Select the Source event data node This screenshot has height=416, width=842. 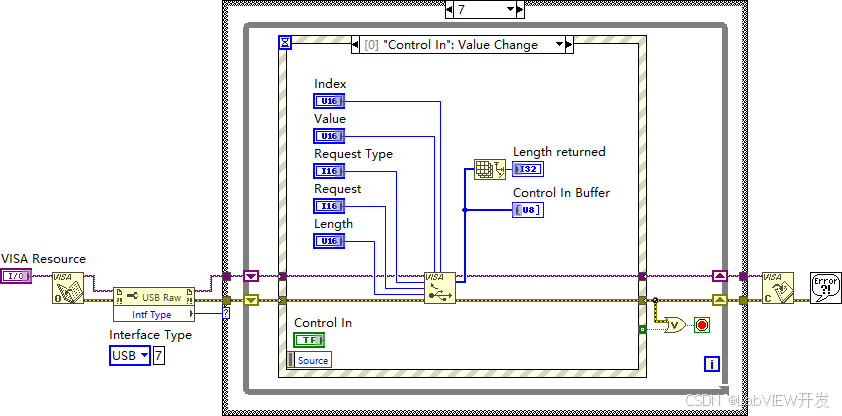[x=309, y=360]
